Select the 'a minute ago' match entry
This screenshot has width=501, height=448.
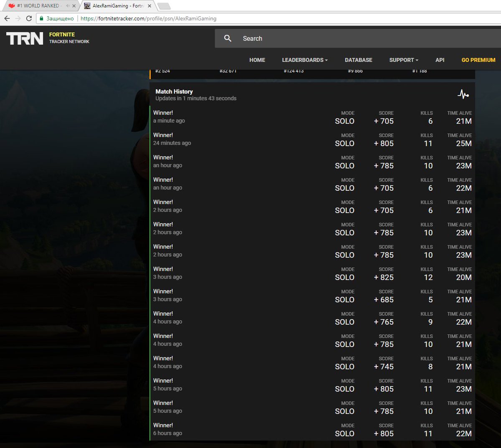tap(312, 117)
